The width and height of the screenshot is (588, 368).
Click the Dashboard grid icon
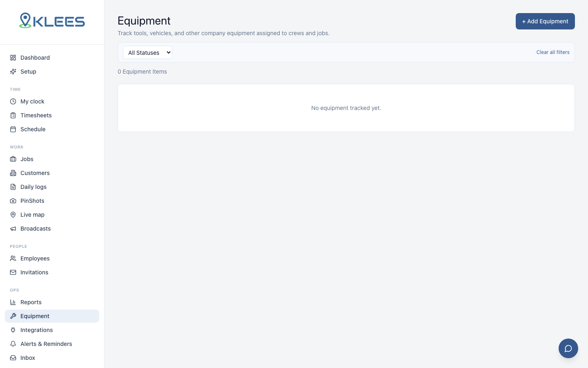(x=13, y=58)
